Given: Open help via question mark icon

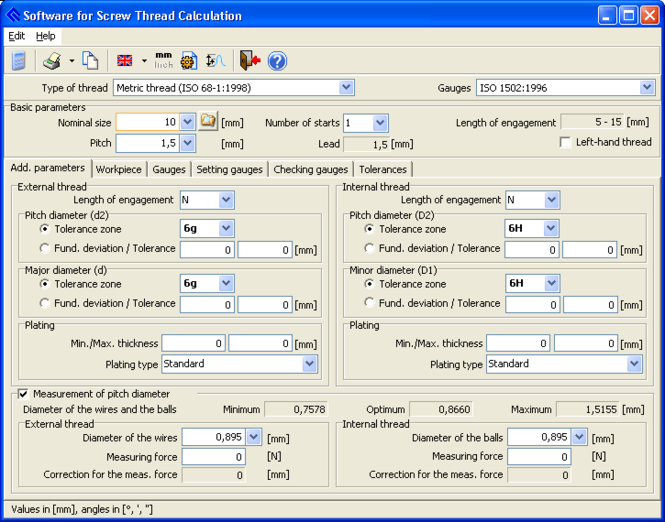Looking at the screenshot, I should 277,61.
